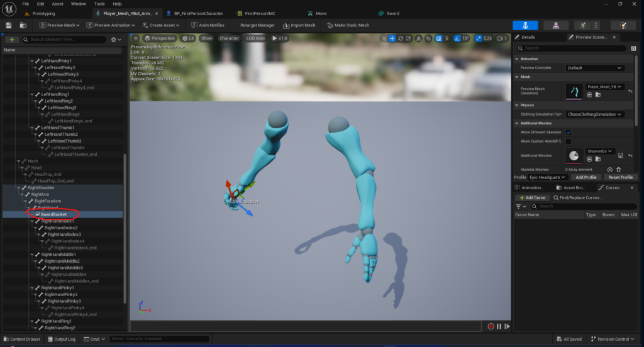This screenshot has height=347, width=644.
Task: Click the Save asset icon in toolbar
Action: click(9, 25)
